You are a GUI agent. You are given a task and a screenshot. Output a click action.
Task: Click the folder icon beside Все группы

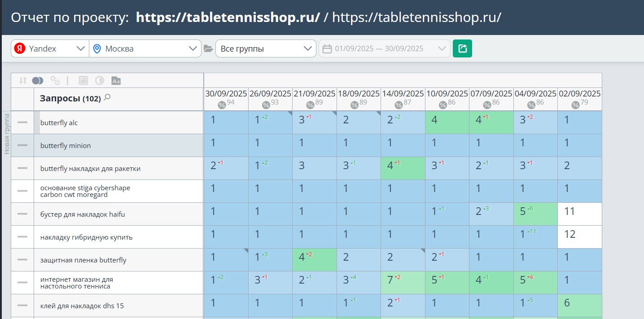click(208, 48)
